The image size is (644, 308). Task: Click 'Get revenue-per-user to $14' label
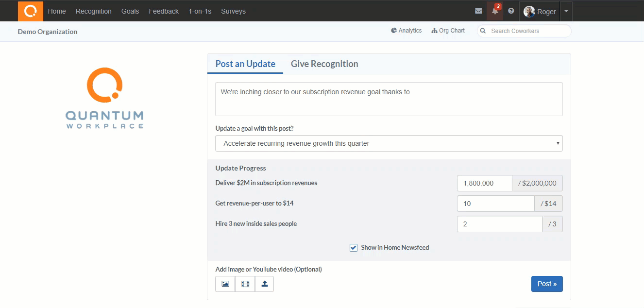click(254, 203)
